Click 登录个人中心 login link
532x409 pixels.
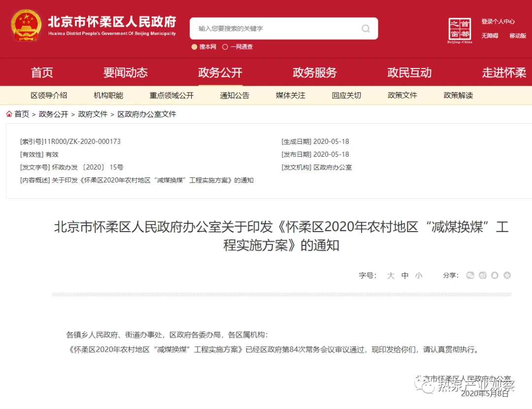[x=498, y=22]
